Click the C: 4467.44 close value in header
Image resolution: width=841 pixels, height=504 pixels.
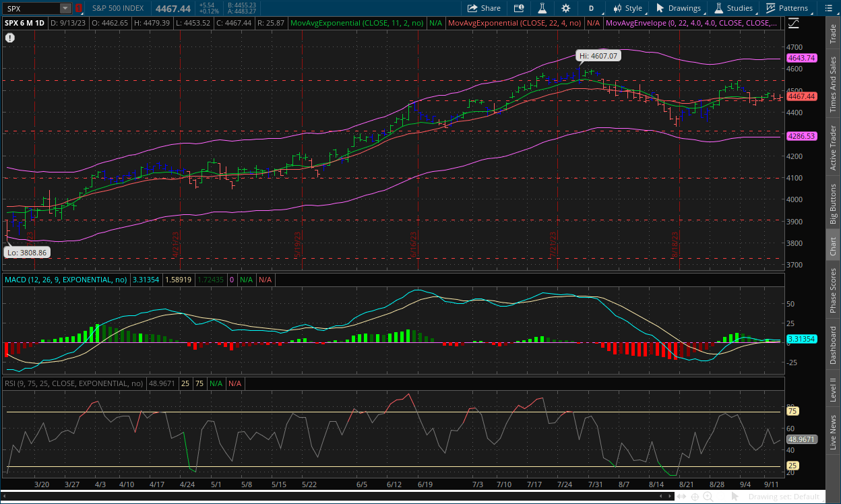tap(235, 23)
